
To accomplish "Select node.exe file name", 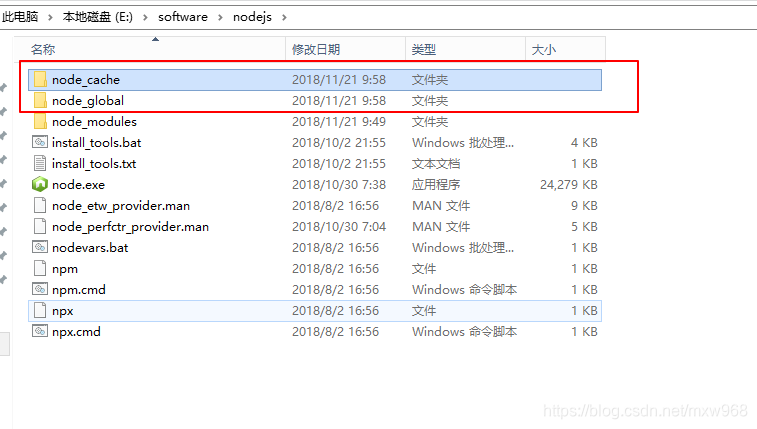I will click(78, 185).
